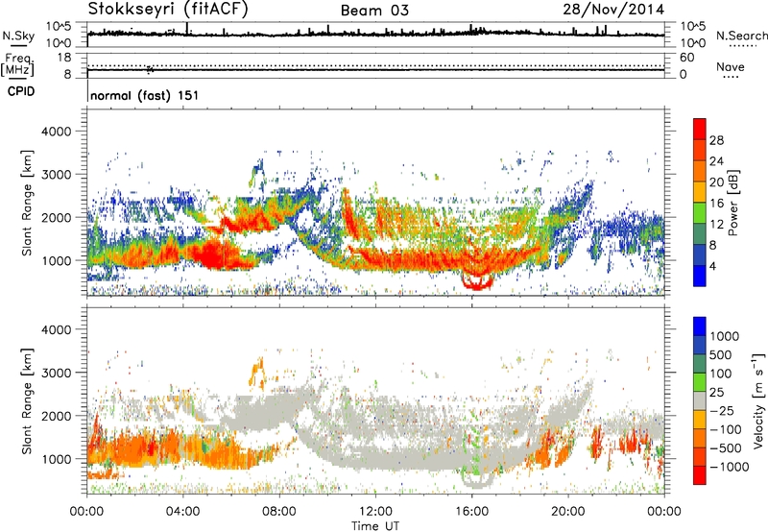Click the "16:00" time axis label
The width and height of the screenshot is (768, 532).
[x=471, y=512]
